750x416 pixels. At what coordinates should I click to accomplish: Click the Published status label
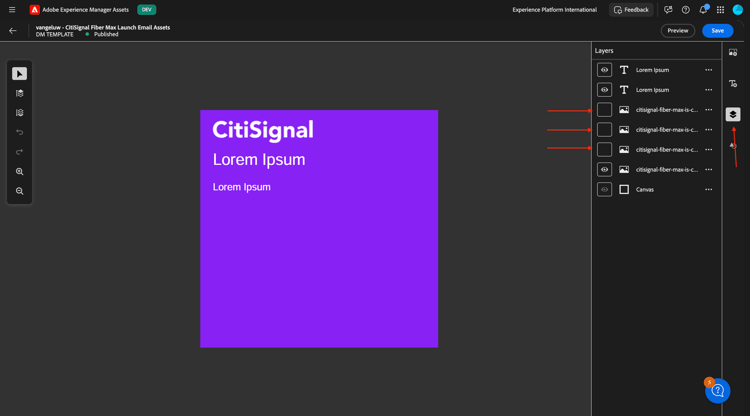[106, 34]
